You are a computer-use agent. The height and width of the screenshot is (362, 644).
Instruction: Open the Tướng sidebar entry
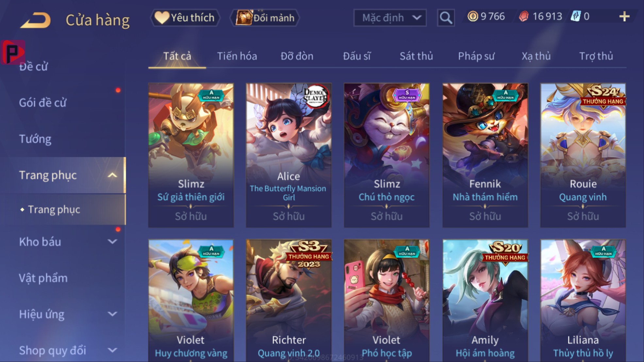click(x=35, y=139)
